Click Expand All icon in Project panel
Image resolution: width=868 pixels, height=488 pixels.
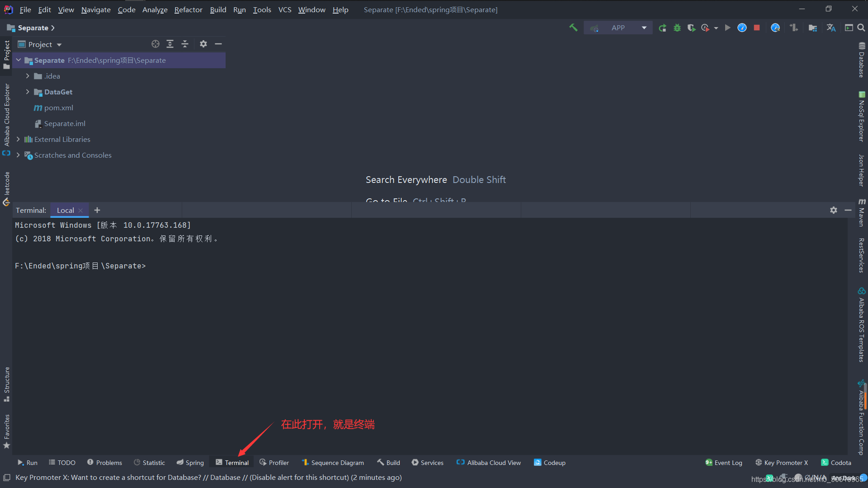click(x=170, y=44)
